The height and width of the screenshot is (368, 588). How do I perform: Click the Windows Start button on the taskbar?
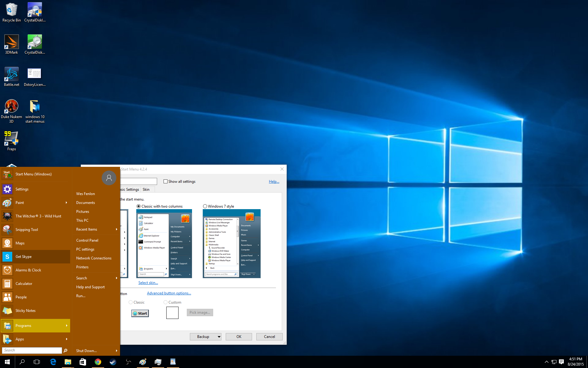(7, 362)
